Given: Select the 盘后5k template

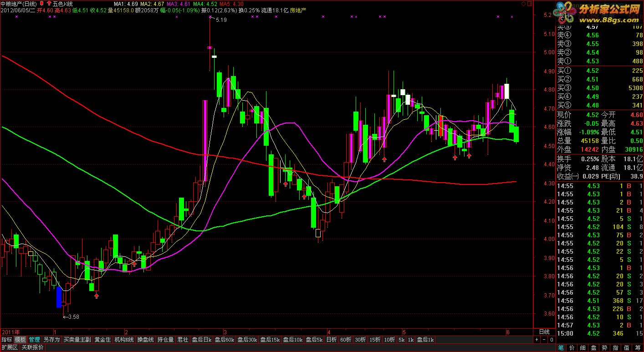Looking at the screenshot, I should [x=314, y=340].
